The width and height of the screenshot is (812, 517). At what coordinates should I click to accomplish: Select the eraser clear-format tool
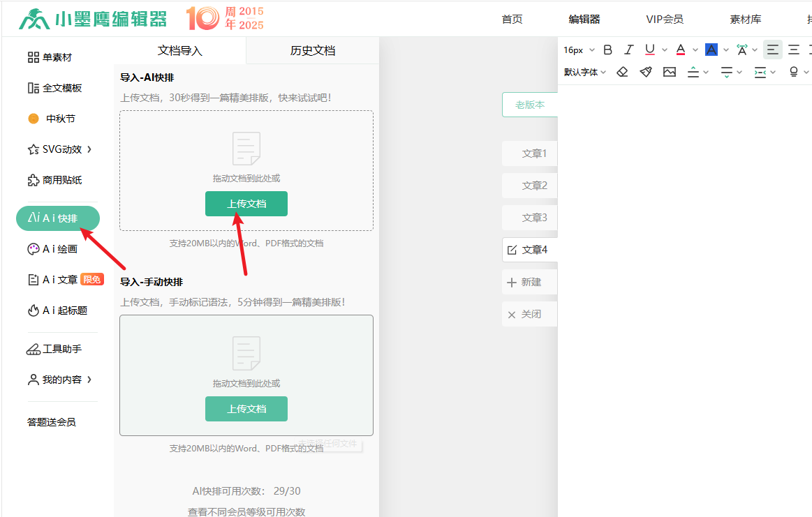click(x=622, y=72)
